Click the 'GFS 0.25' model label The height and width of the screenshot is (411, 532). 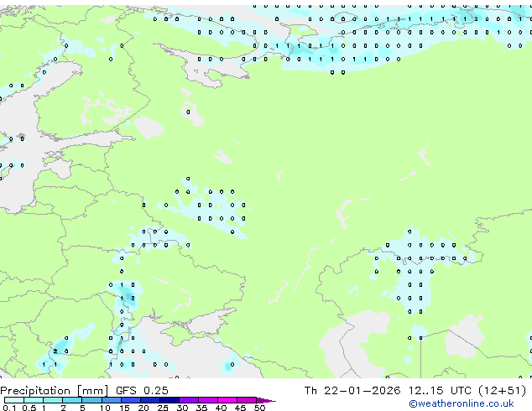(x=142, y=391)
